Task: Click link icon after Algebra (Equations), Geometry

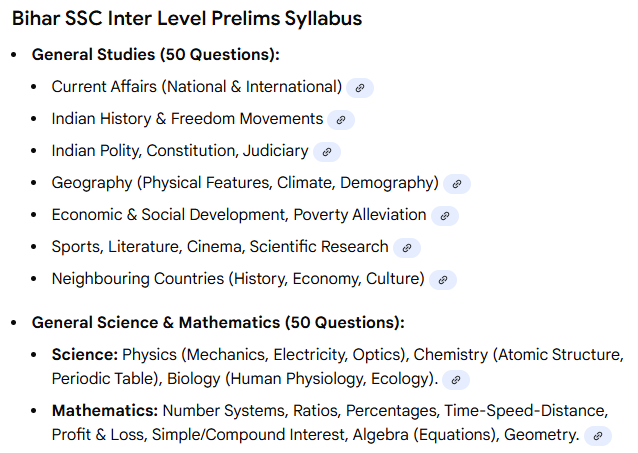Action: click(x=598, y=436)
